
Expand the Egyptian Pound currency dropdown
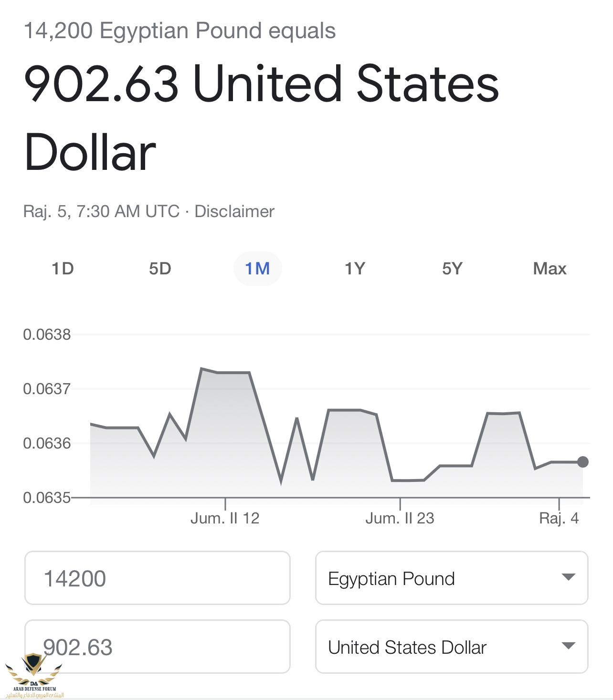point(451,578)
